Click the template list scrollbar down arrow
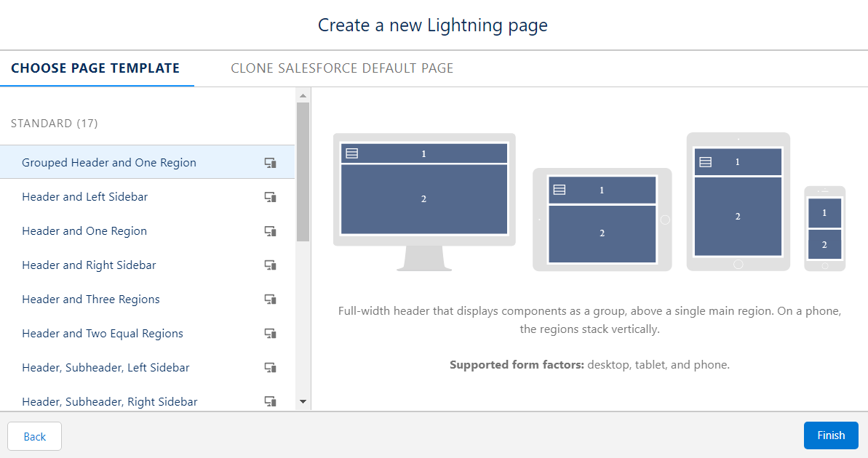 pyautogui.click(x=303, y=401)
